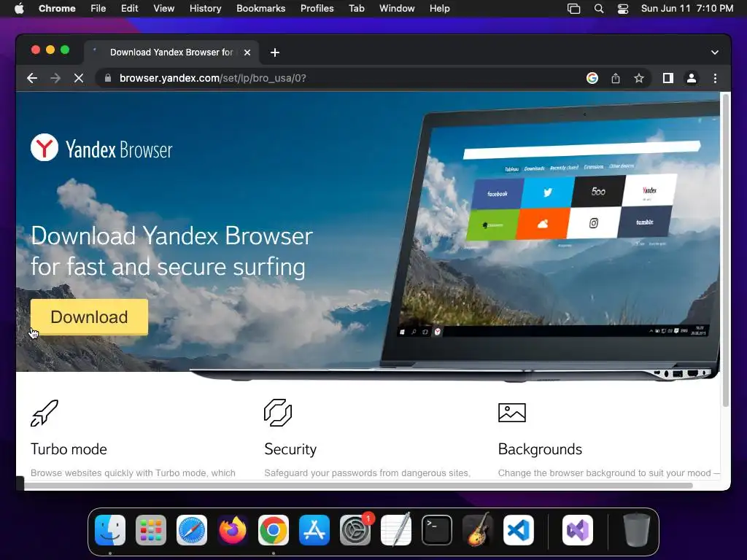
Task: Open Spotlight search in menu bar
Action: coord(599,9)
